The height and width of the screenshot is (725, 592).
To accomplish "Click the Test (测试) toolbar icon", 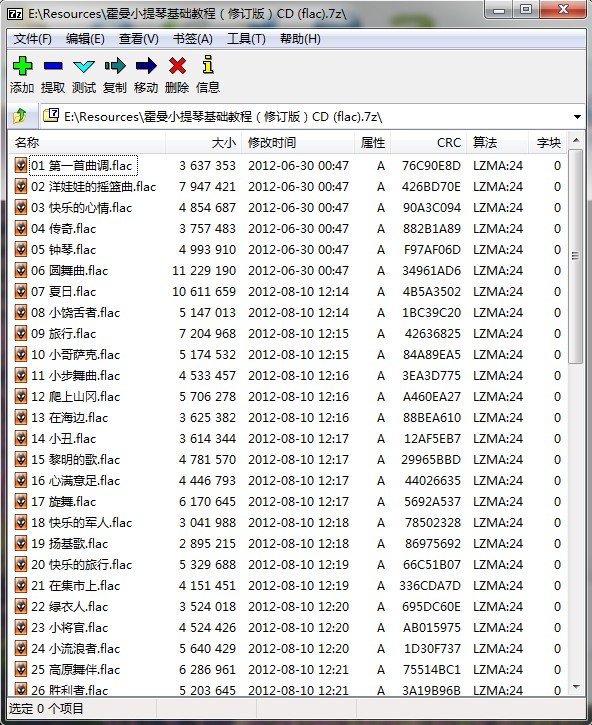I will (84, 67).
